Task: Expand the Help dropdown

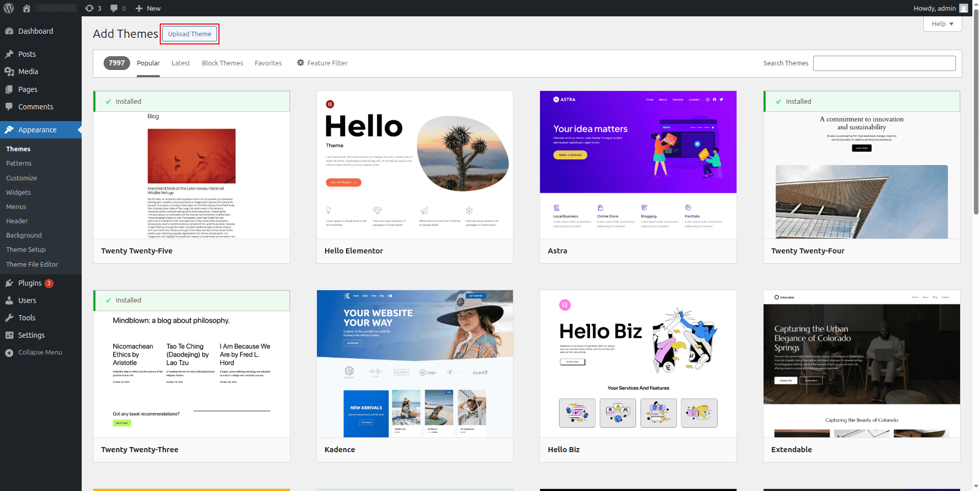Action: click(x=942, y=24)
